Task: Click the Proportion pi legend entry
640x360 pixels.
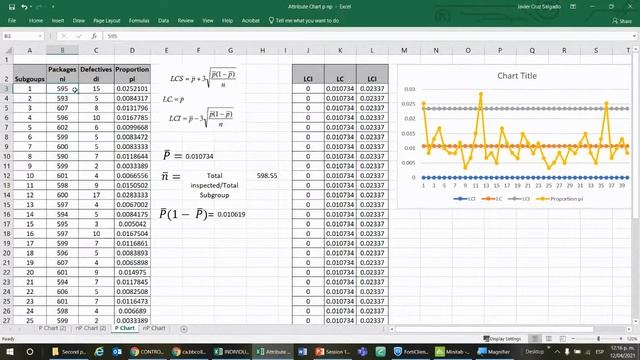Action: tap(560, 199)
